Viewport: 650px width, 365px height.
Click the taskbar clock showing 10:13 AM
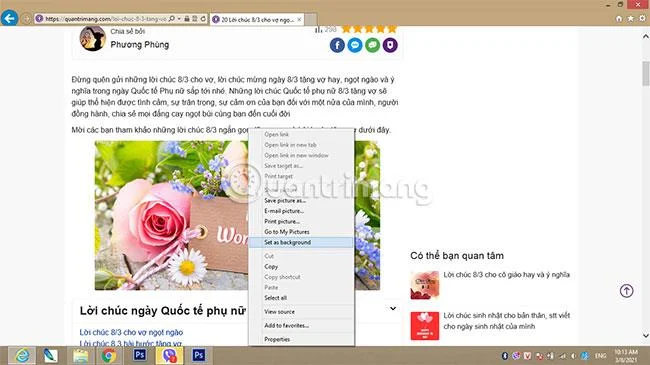[626, 355]
